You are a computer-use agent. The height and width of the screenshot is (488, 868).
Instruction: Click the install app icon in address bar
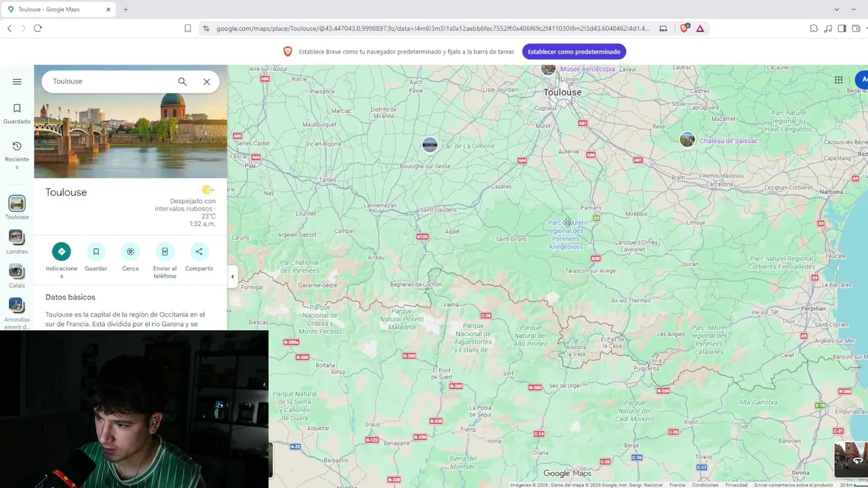(x=663, y=28)
